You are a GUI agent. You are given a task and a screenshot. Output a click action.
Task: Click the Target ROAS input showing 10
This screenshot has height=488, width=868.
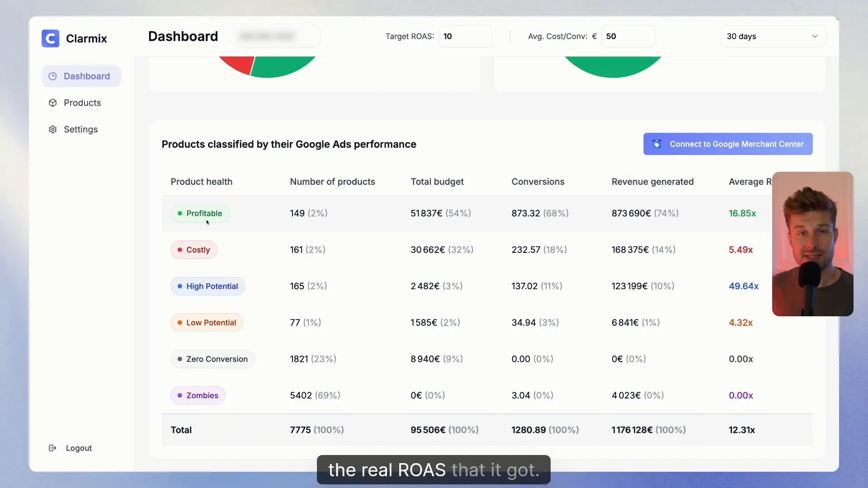click(x=465, y=36)
